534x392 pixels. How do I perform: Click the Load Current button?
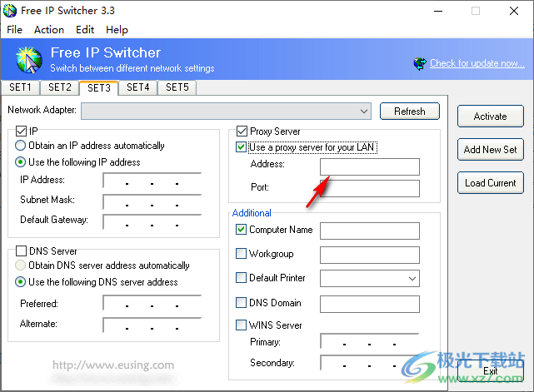(x=491, y=183)
